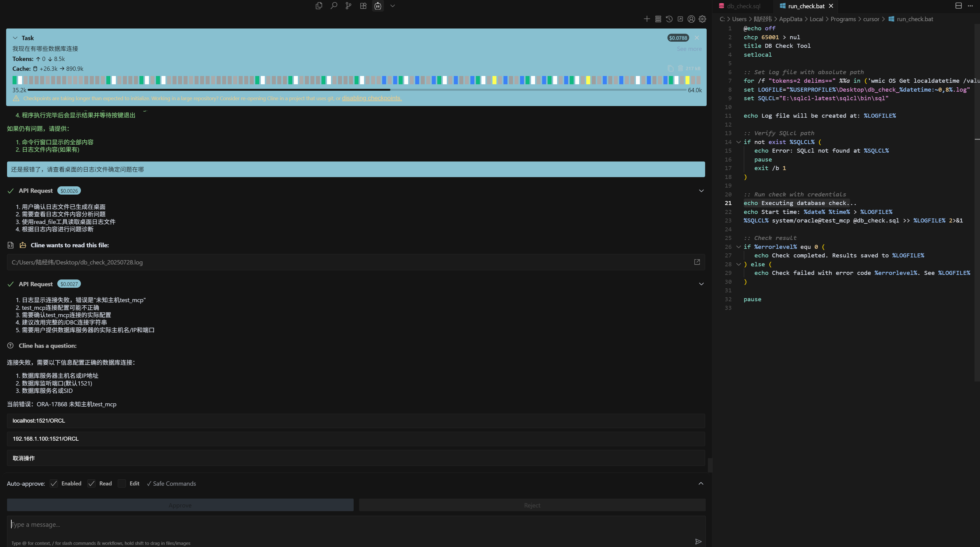Open Cline in editor popout icon
The image size is (980, 547).
point(680,19)
